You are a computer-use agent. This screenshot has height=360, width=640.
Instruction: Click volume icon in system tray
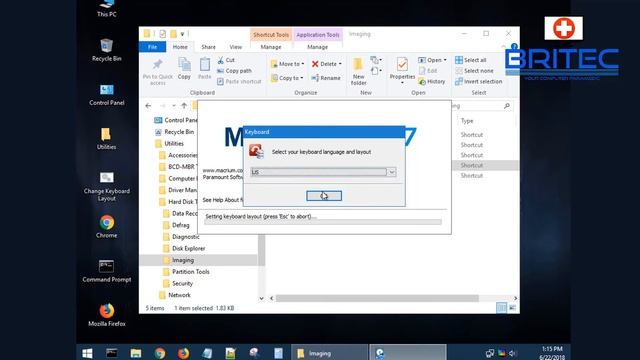coord(513,353)
